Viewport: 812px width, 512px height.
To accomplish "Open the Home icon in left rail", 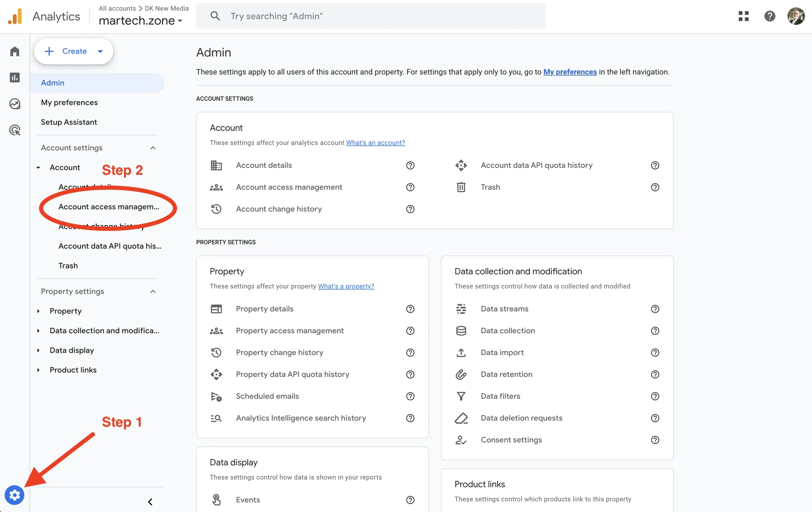I will 15,52.
